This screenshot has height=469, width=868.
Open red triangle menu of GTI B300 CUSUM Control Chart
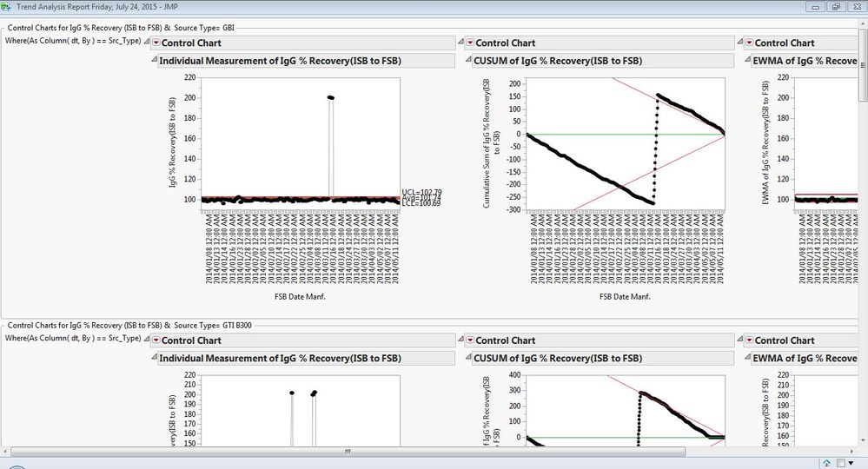pyautogui.click(x=470, y=340)
